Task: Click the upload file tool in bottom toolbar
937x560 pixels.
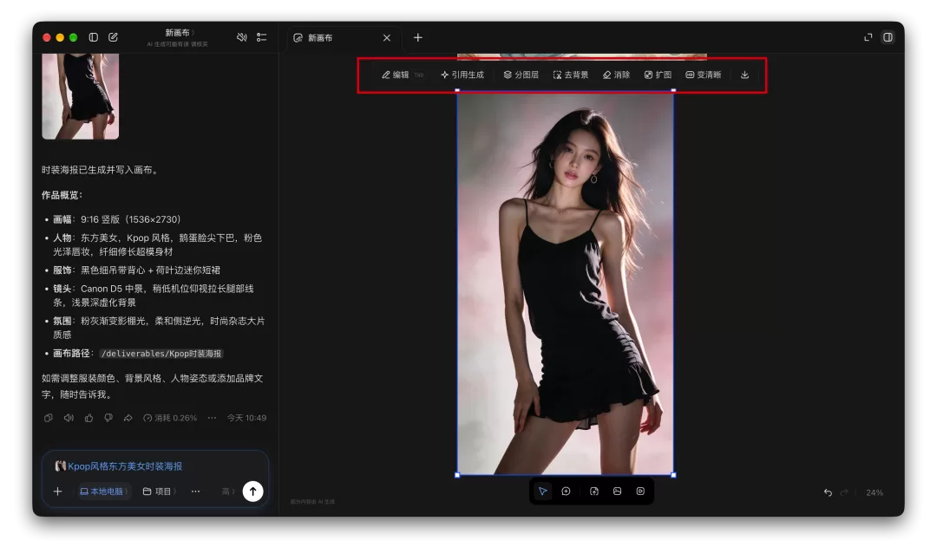Action: point(594,492)
